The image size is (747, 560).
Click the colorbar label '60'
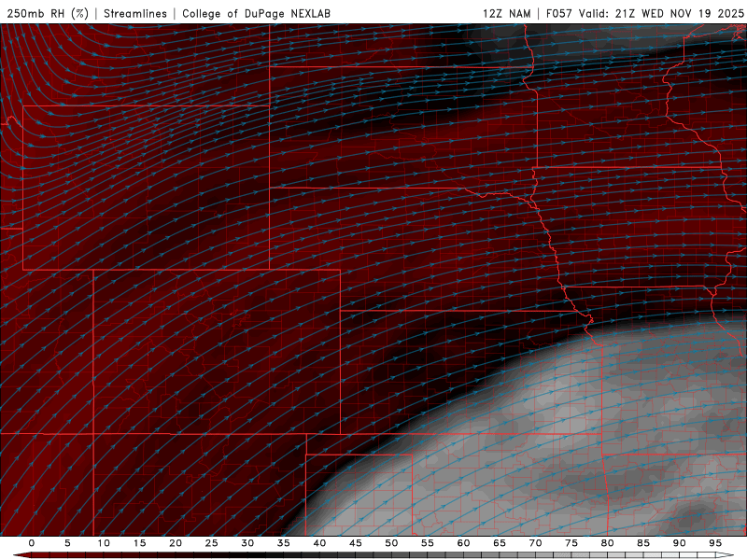(463, 543)
